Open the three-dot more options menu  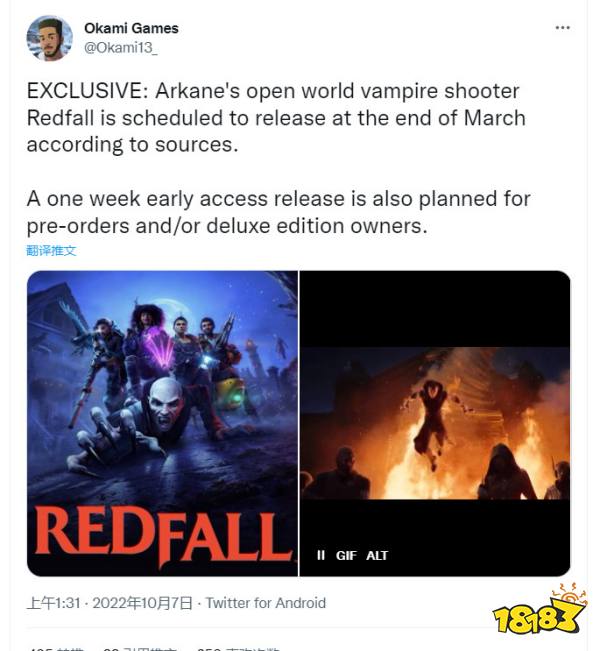point(562,28)
